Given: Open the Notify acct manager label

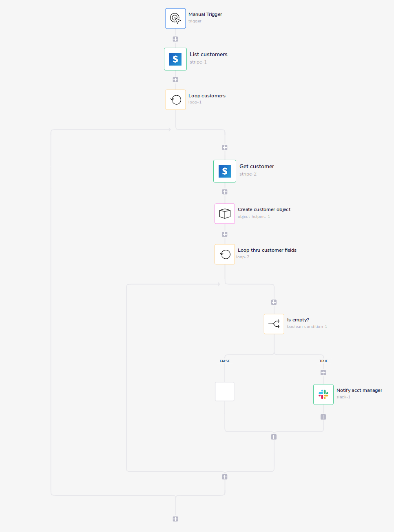Looking at the screenshot, I should 359,390.
